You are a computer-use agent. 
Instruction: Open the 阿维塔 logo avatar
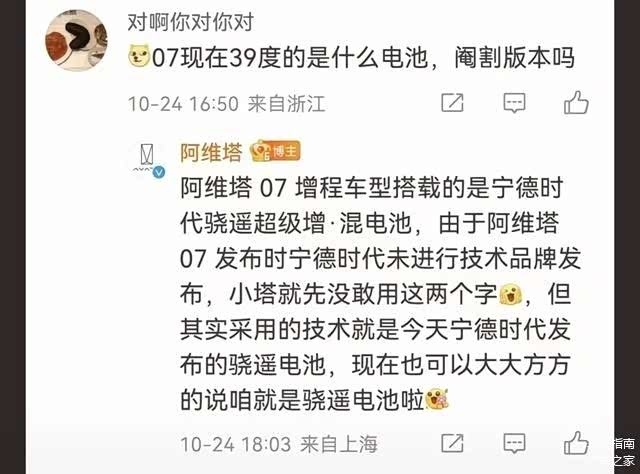(x=147, y=158)
